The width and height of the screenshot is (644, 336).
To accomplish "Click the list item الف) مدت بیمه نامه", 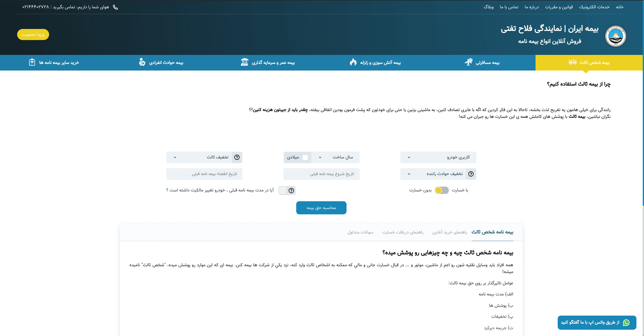I will click(496, 294).
